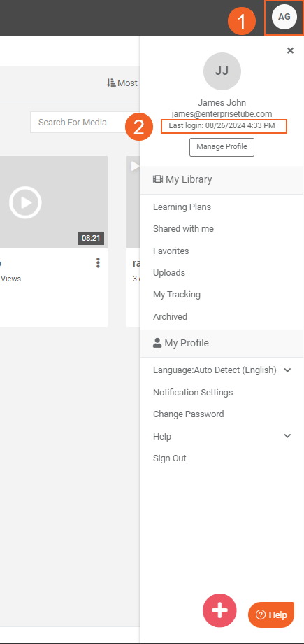Select Uploads from the library menu

click(169, 273)
